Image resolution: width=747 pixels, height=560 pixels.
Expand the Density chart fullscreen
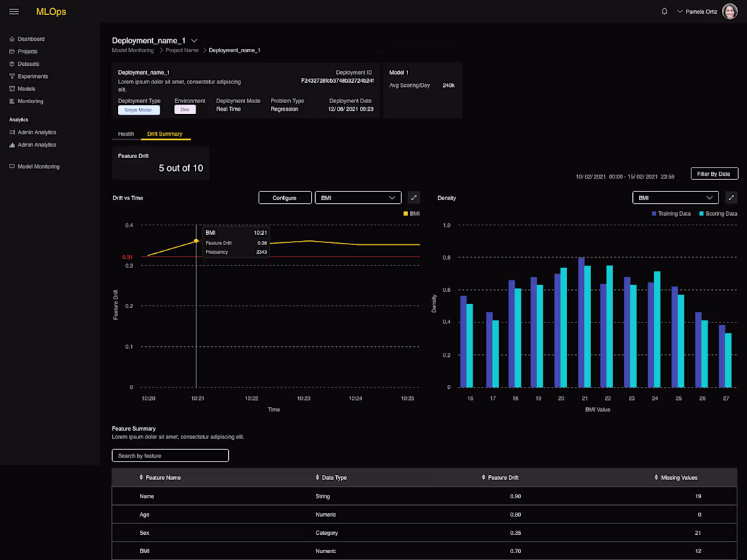731,198
